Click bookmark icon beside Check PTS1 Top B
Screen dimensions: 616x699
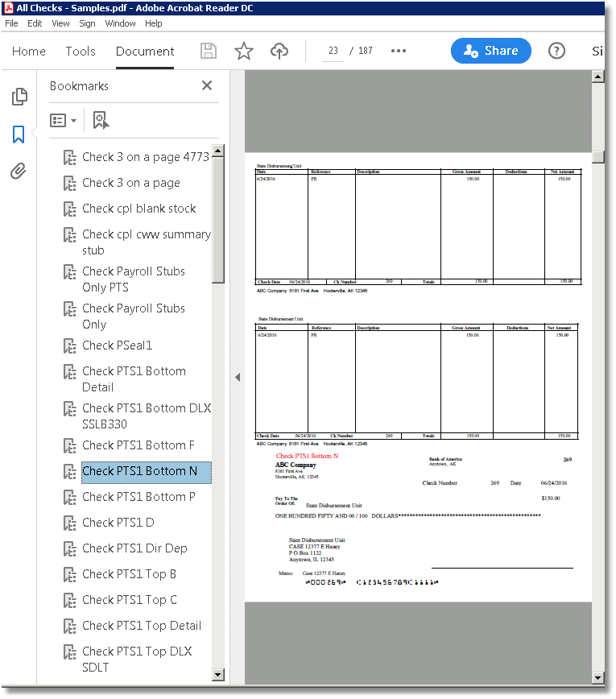tap(69, 575)
